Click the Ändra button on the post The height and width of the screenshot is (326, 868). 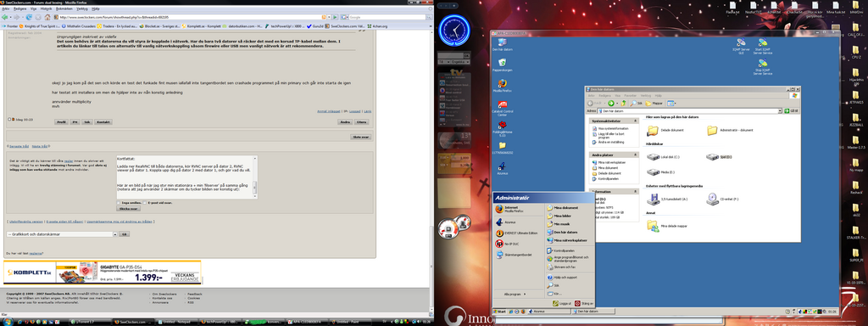tap(345, 121)
